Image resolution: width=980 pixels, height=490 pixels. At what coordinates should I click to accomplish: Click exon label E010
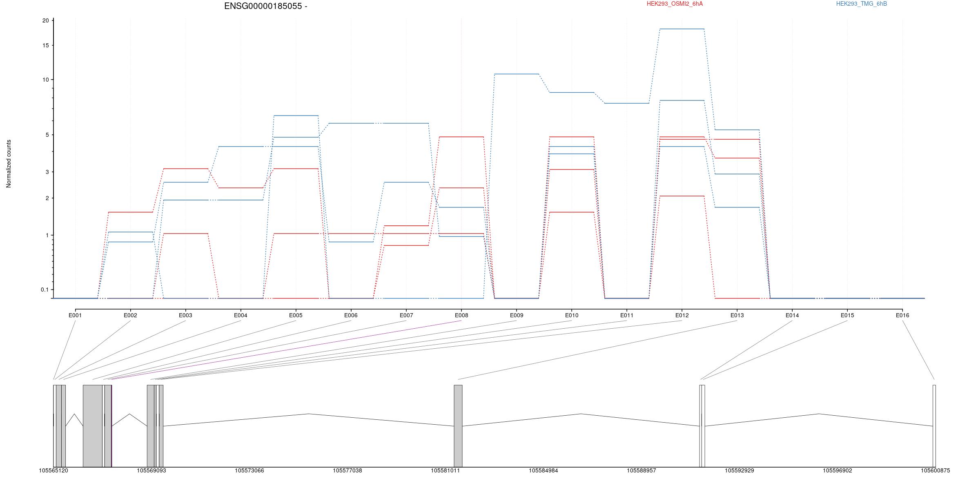coord(572,315)
